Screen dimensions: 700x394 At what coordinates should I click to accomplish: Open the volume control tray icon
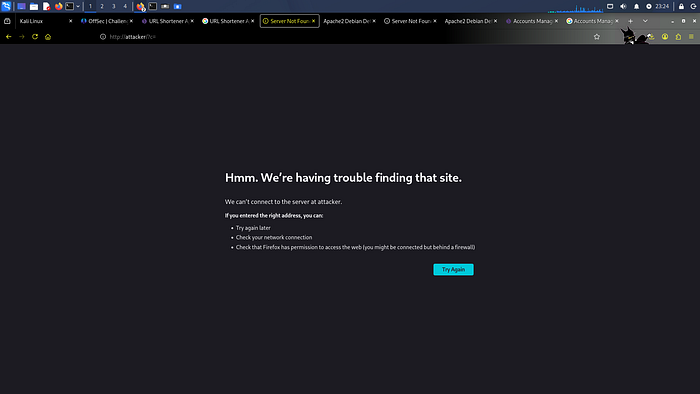[623, 6]
